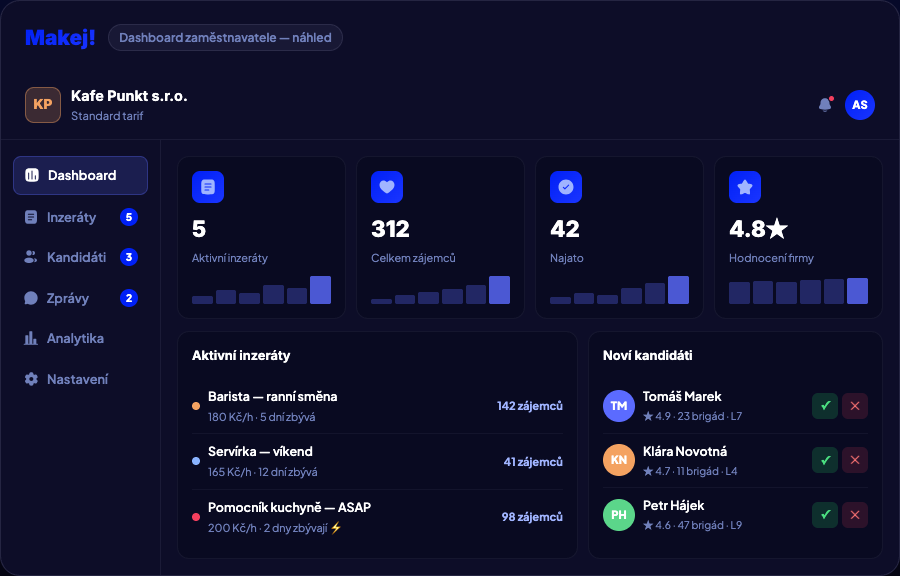Click the red status dot beside Pomocník kuchyně
The image size is (900, 576).
coord(196,517)
